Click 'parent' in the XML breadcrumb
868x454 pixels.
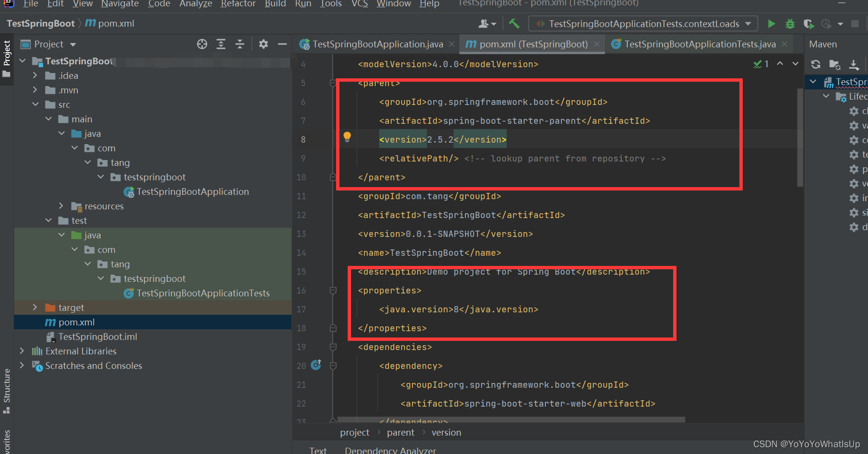click(400, 433)
